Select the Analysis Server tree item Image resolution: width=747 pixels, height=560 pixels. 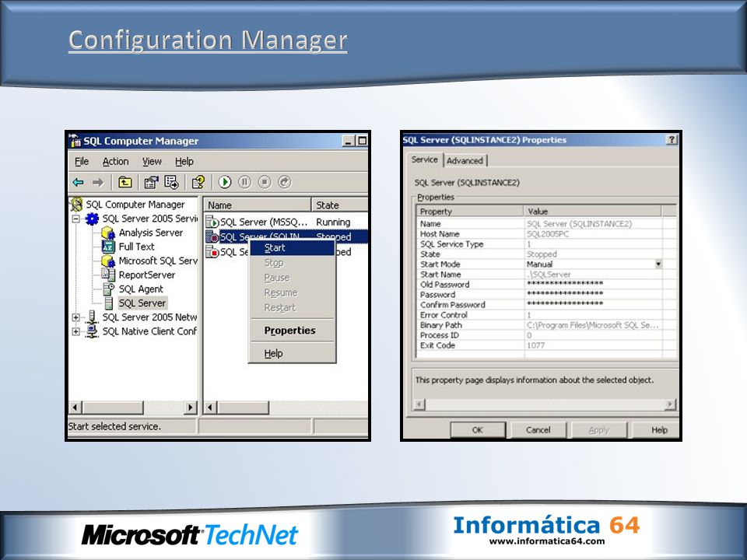click(150, 233)
